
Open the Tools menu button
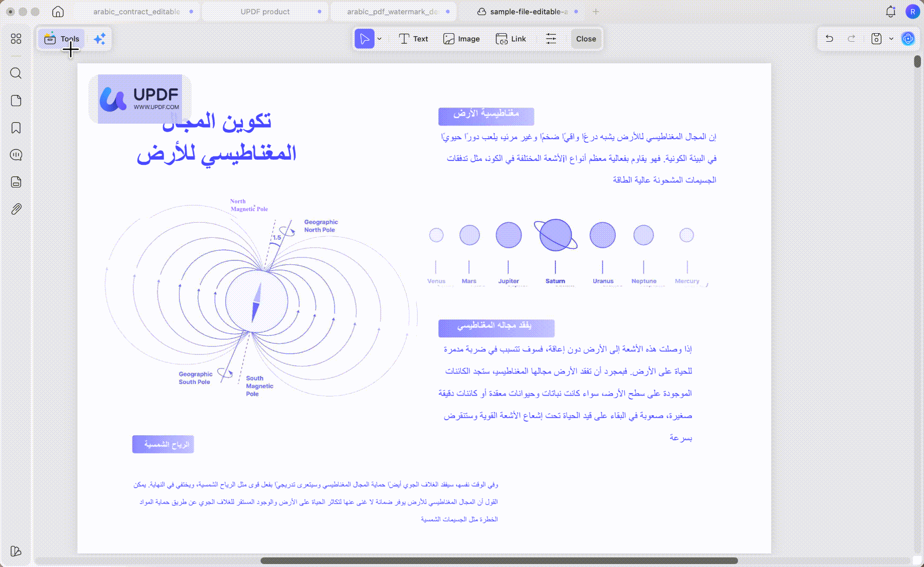tap(61, 39)
